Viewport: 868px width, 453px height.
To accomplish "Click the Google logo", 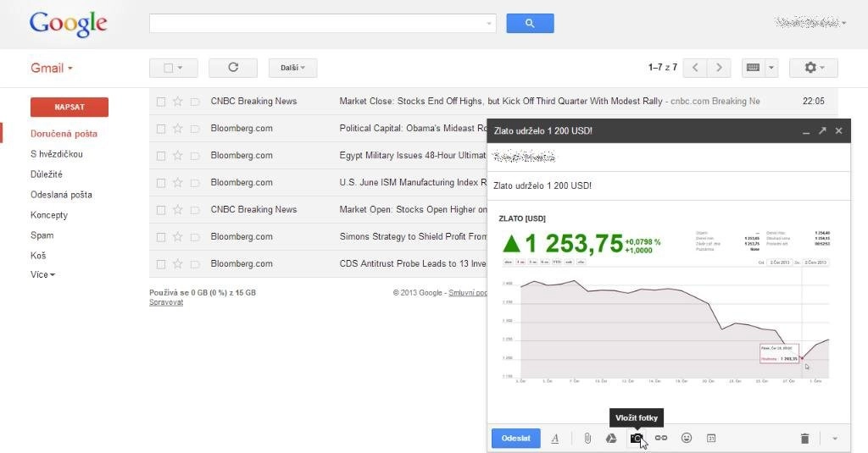I will pos(68,24).
